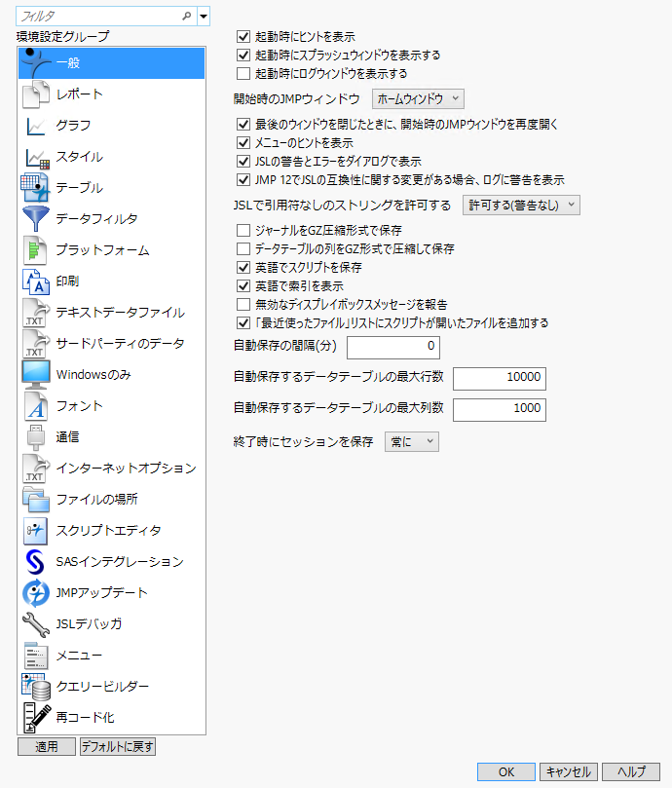Open the データフィルタ funnel icon
Screen dimensions: 672x788
click(36, 218)
